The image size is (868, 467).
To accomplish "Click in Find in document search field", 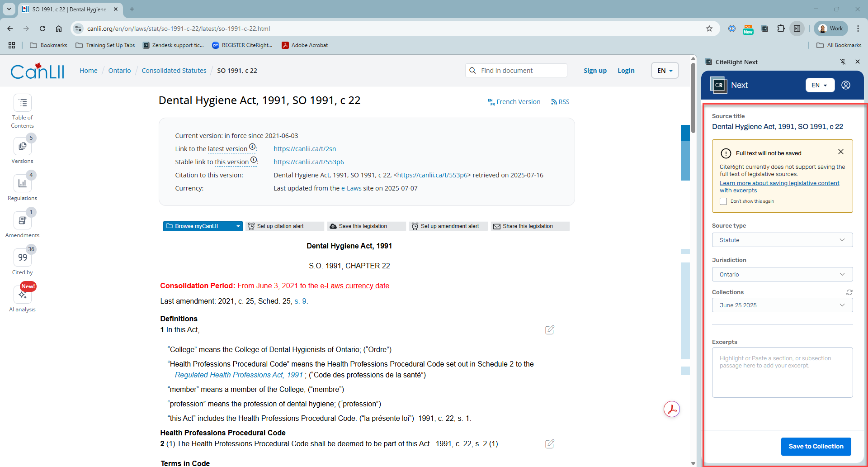I will [x=516, y=71].
